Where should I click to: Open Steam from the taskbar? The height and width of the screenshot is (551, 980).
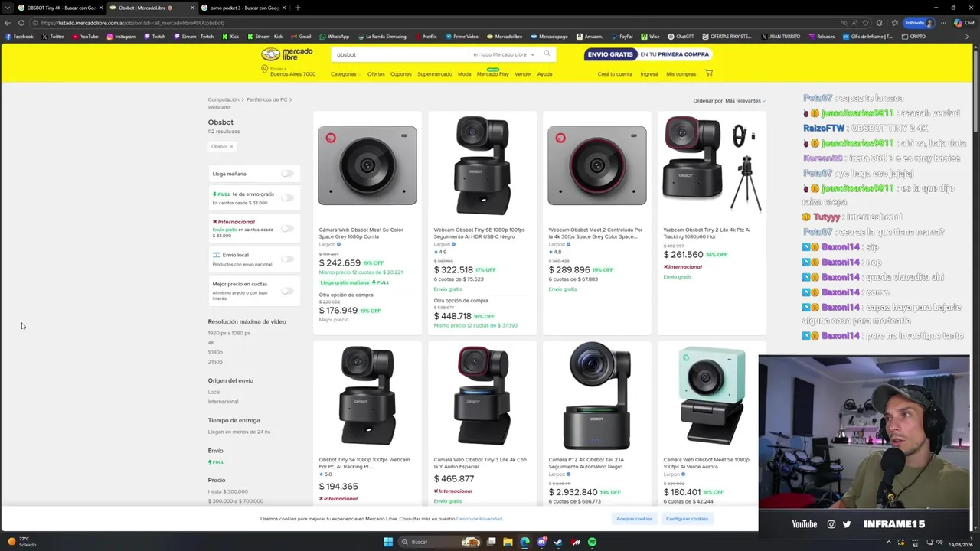tap(558, 542)
